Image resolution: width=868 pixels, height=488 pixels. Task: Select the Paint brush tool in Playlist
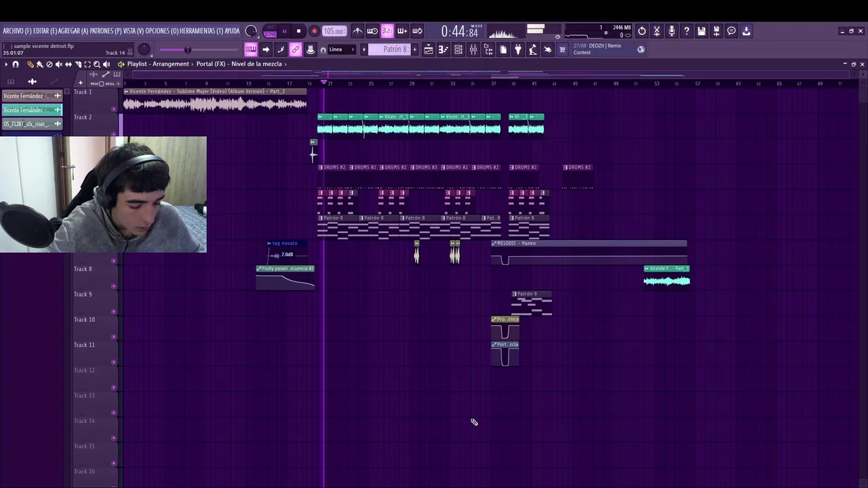pyautogui.click(x=39, y=64)
